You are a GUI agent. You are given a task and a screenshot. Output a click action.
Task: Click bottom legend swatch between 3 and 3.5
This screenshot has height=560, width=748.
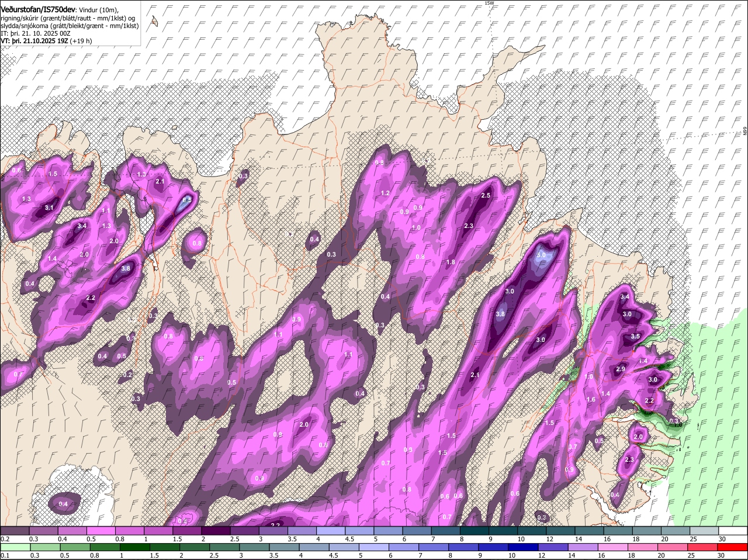coord(255,547)
